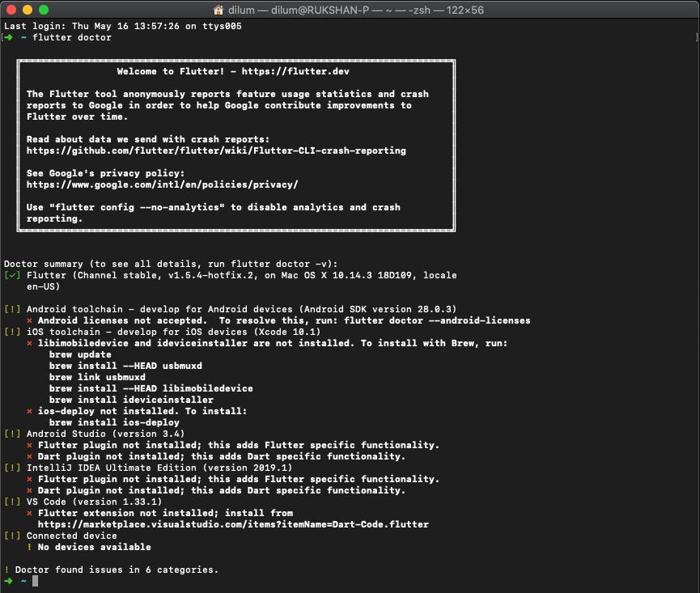Click 'flutter doctor --android-licenses' command text
This screenshot has width=700, height=593.
pyautogui.click(x=437, y=321)
